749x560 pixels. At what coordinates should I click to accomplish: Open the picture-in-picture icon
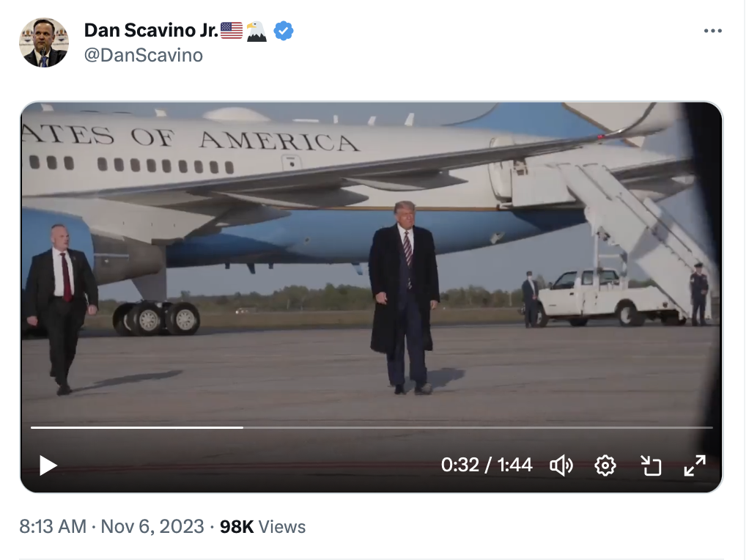[650, 465]
